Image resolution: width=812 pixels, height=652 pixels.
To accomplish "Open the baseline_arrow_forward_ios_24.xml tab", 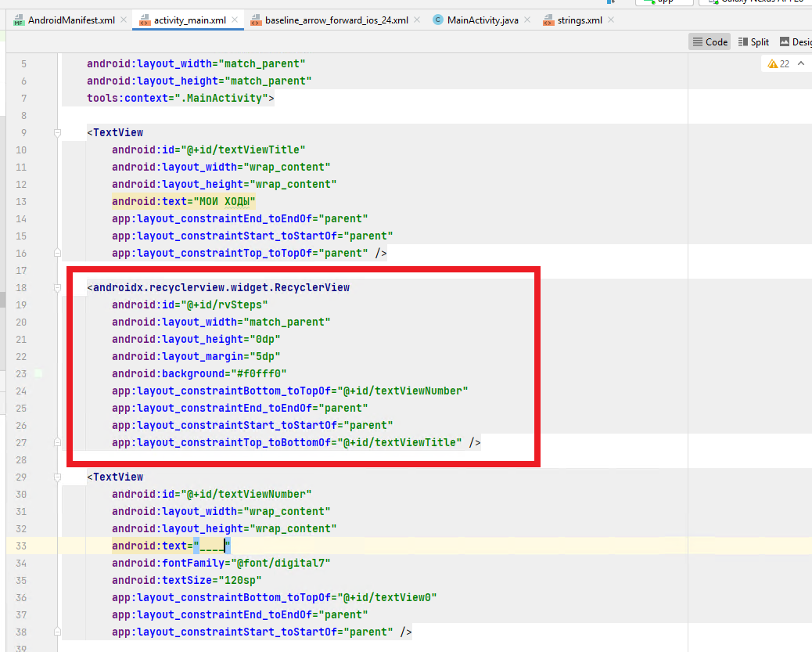I will 336,20.
